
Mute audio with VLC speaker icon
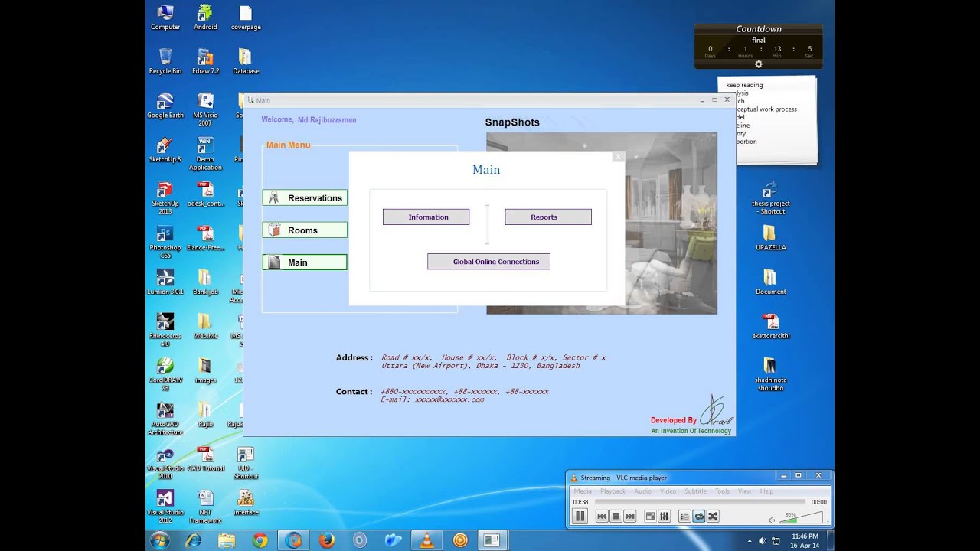coord(772,520)
